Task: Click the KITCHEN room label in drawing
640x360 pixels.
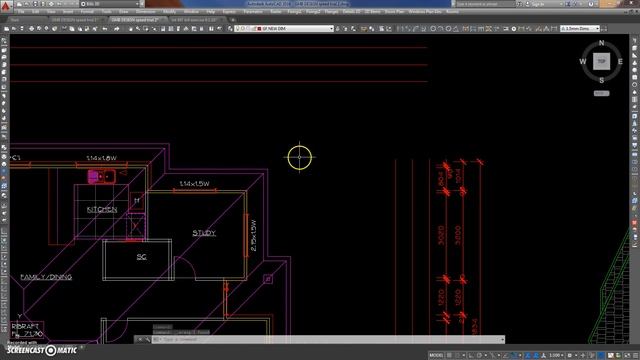Action: pos(102,209)
